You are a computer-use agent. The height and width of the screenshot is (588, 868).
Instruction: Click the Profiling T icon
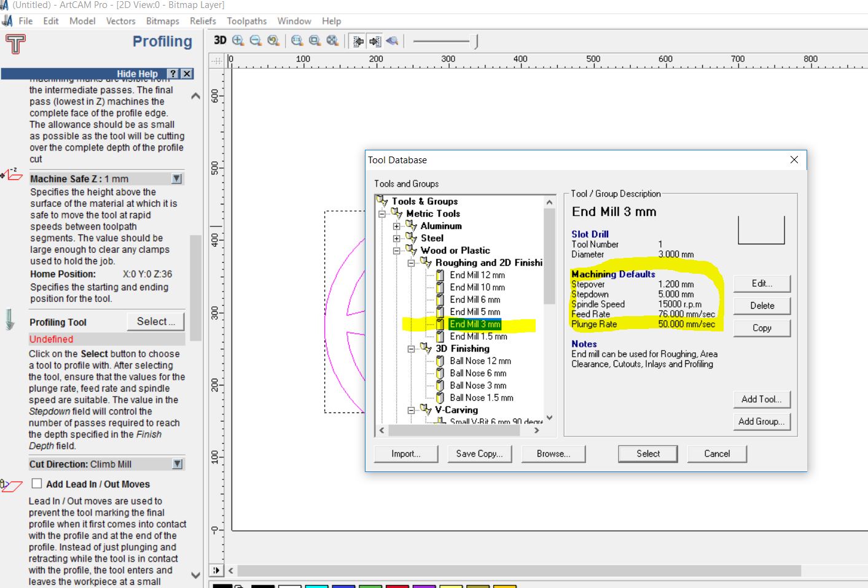tap(15, 44)
